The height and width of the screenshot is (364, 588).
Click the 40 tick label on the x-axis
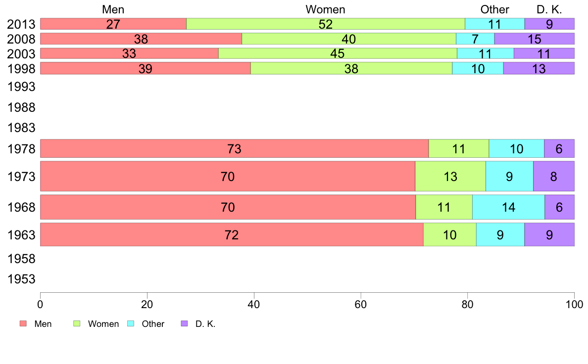(254, 304)
